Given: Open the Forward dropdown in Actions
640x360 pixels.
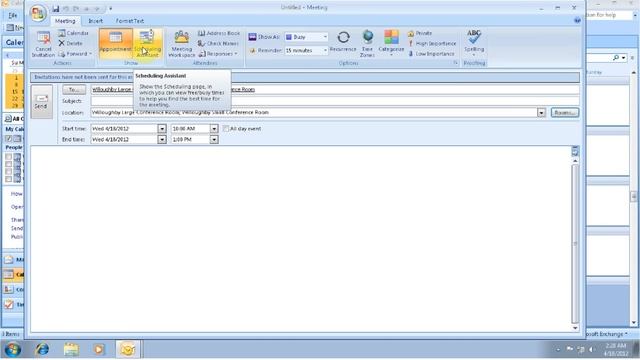Looking at the screenshot, I should tap(75, 54).
